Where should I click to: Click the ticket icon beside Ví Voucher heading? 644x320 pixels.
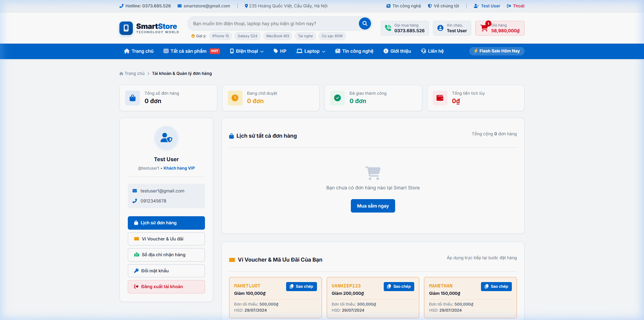click(232, 260)
